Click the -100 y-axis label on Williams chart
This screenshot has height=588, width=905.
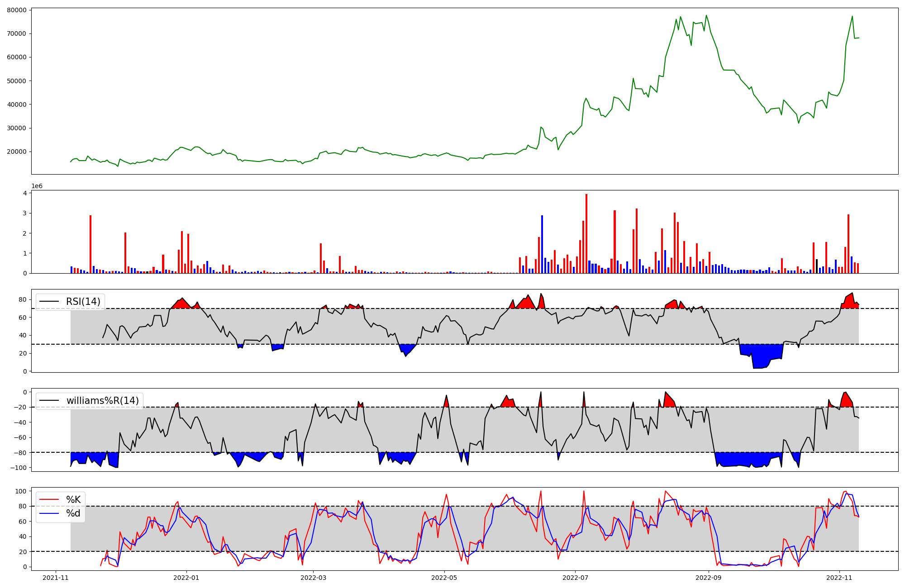point(19,468)
